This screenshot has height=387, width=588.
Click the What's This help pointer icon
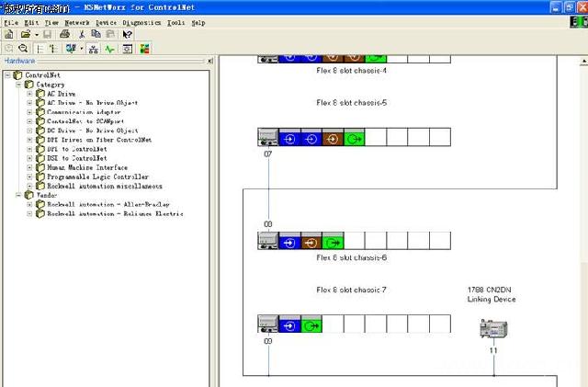(128, 34)
